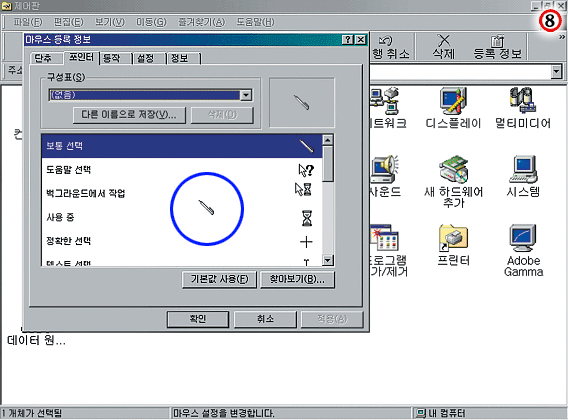The width and height of the screenshot is (568, 420).
Task: Switch to the 단추 tab
Action: tap(44, 58)
